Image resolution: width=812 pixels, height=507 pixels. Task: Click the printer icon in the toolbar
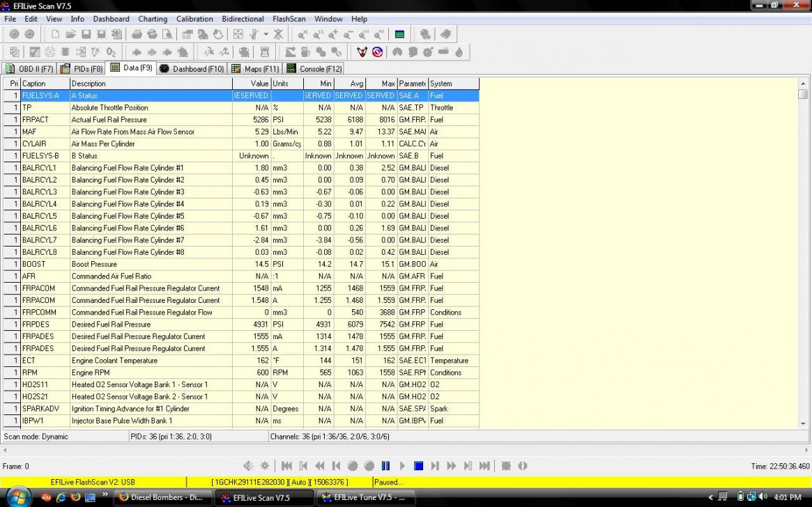click(x=137, y=34)
